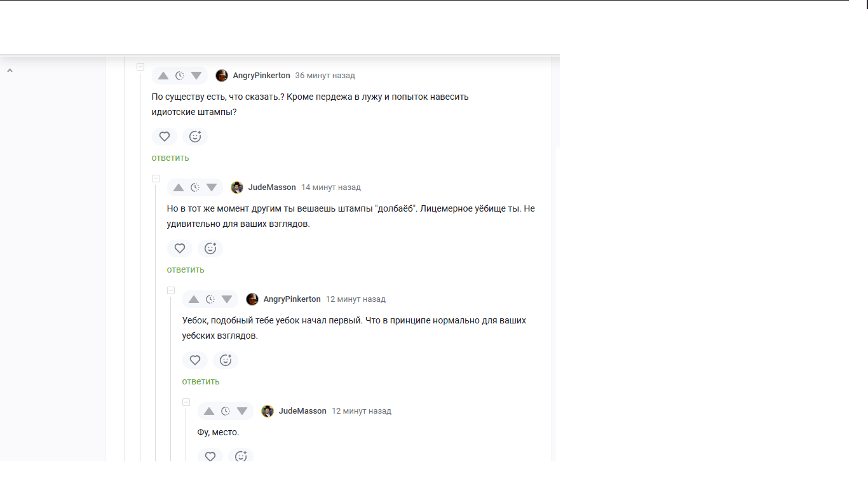
Task: Open the JudeMasson profile from 14-minute comment
Action: [x=272, y=187]
